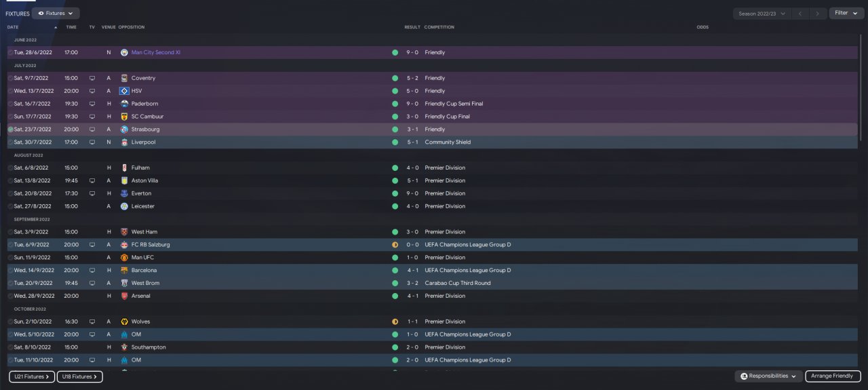Click the TV icon on Coventry row
Viewport: 868px width, 390px height.
[x=92, y=78]
